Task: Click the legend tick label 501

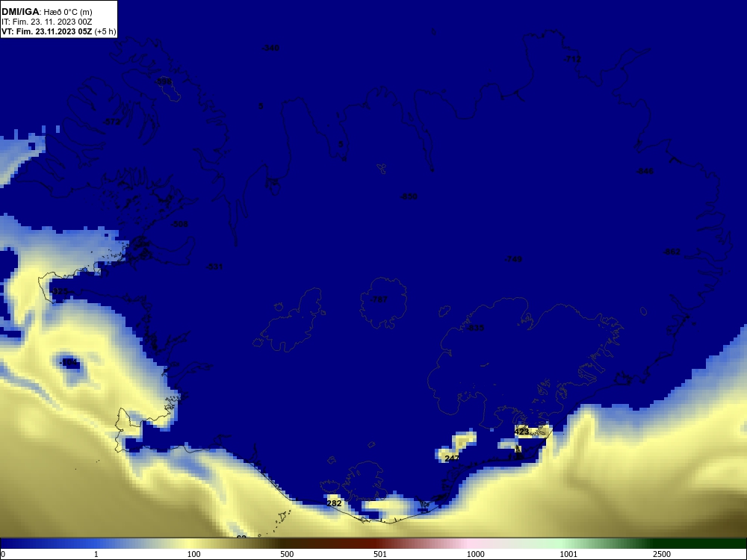Action: pyautogui.click(x=380, y=554)
